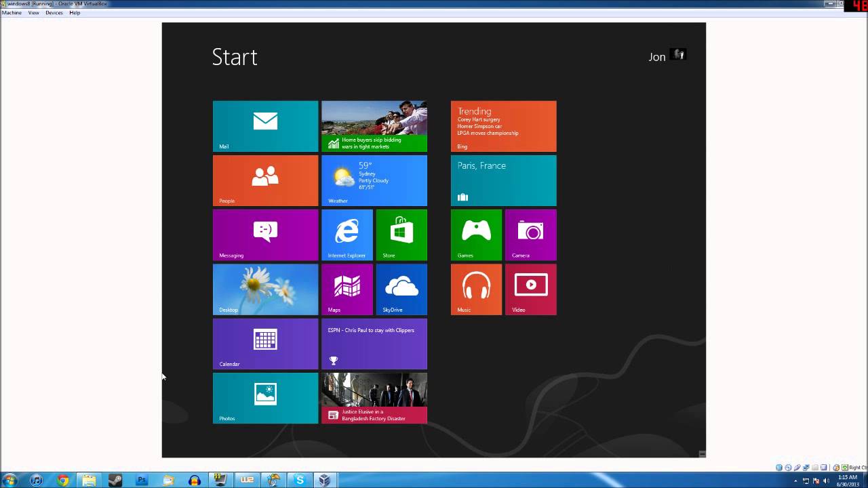Open the Finance tile about home buyers

coord(374,126)
